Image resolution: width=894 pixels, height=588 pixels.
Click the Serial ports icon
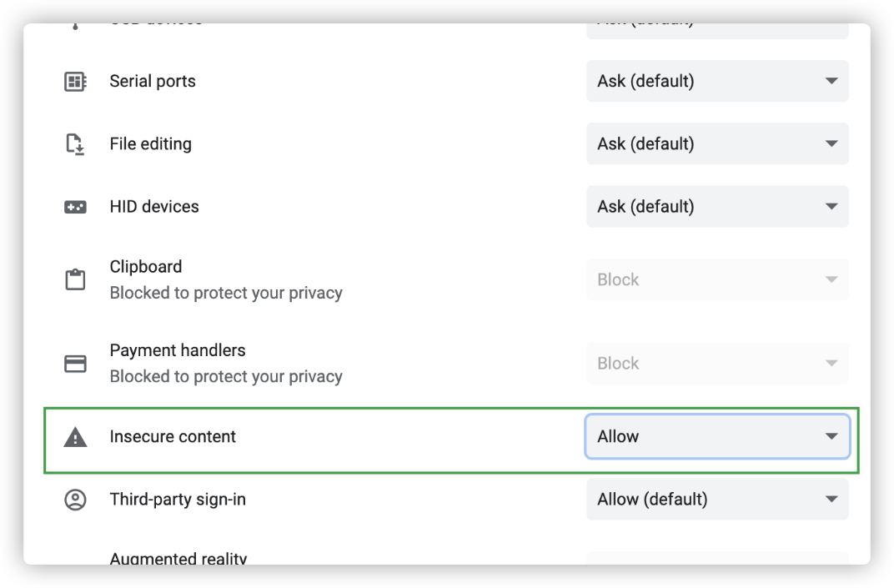(x=76, y=82)
